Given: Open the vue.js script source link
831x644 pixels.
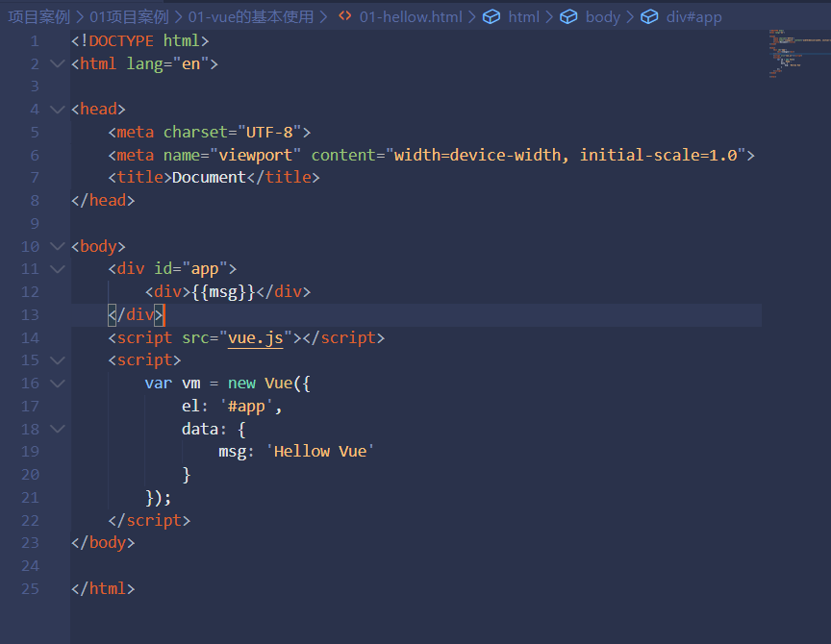Looking at the screenshot, I should 256,337.
